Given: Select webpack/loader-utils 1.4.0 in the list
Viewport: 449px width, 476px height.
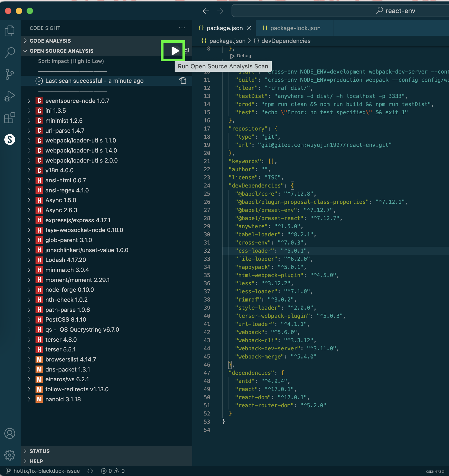Looking at the screenshot, I should click(106, 150).
